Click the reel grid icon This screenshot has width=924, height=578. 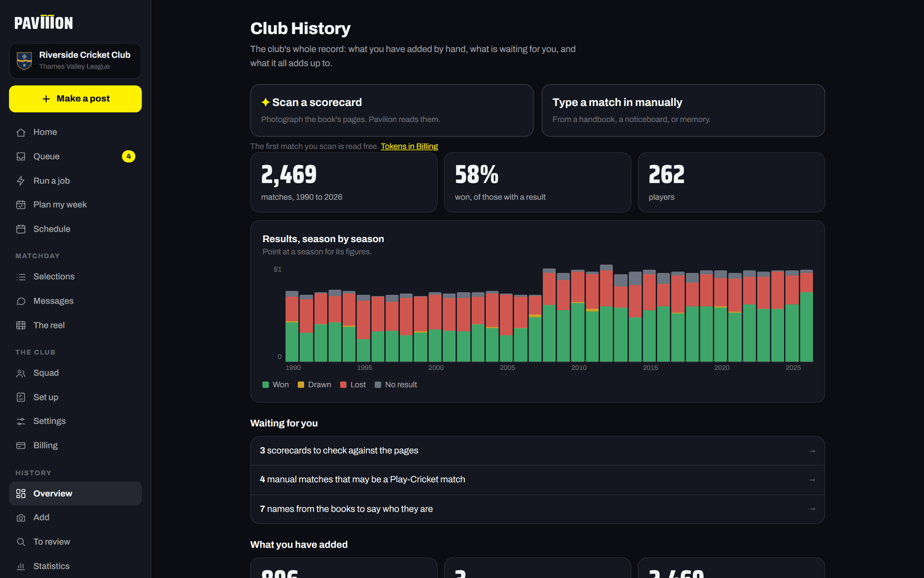pyautogui.click(x=21, y=326)
